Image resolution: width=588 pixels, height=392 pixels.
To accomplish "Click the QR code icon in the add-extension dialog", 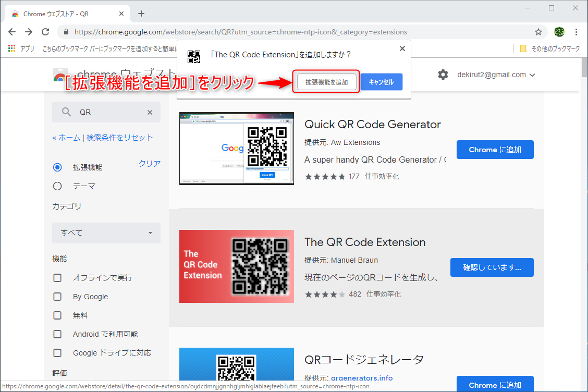I will [194, 57].
